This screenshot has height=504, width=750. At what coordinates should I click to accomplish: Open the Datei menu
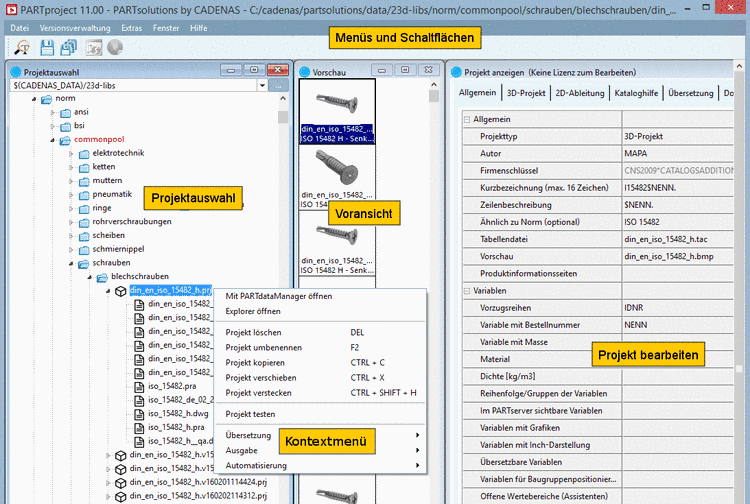click(20, 28)
